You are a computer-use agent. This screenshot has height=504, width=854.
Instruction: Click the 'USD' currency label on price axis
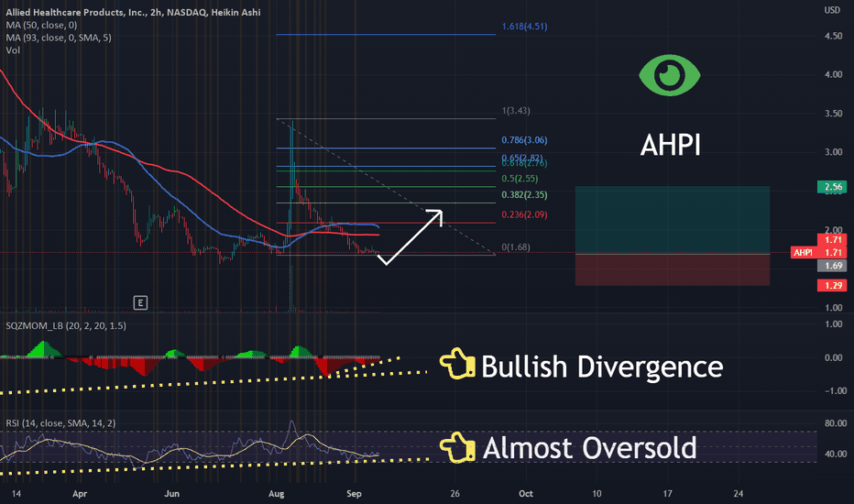point(832,10)
